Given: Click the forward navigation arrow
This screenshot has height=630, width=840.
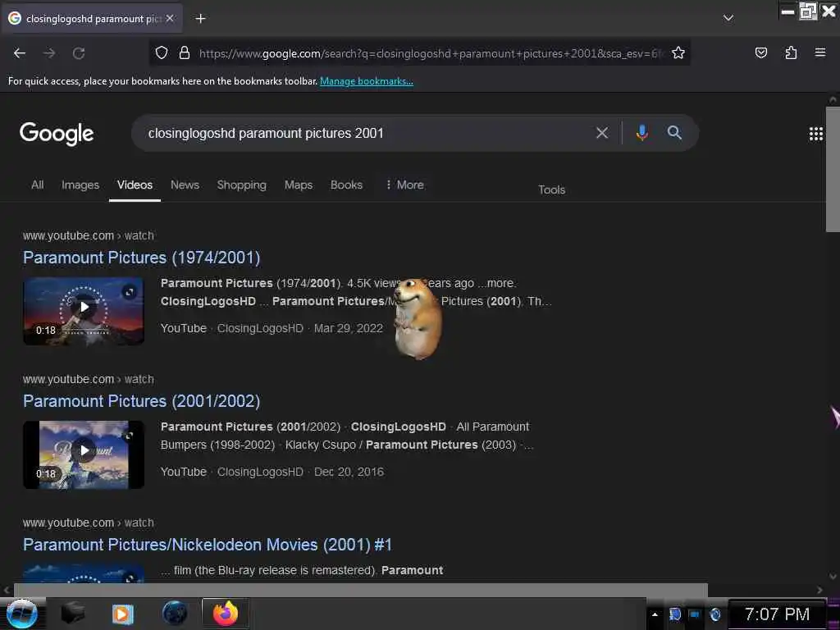Looking at the screenshot, I should [x=49, y=53].
